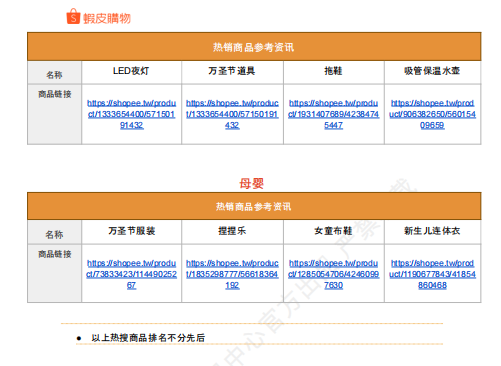Viewport: 501px width, 366px height.
Task: Click the 蝦皮購物 brand text
Action: (x=107, y=18)
